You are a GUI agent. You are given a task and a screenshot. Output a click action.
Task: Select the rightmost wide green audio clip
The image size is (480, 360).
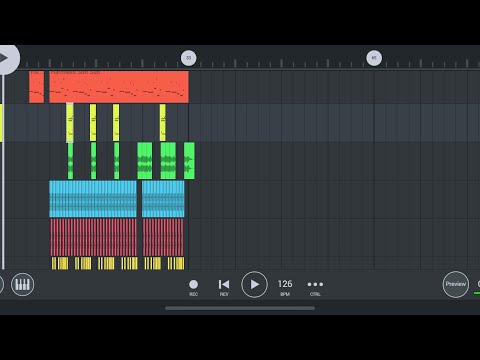189,161
